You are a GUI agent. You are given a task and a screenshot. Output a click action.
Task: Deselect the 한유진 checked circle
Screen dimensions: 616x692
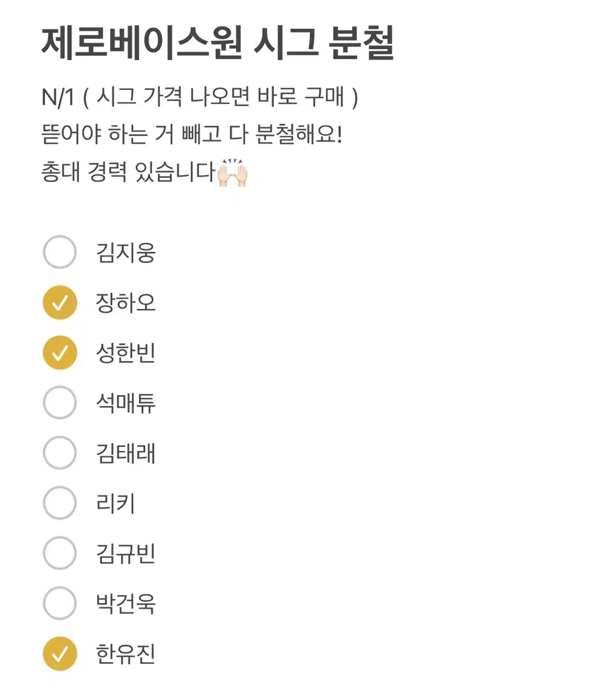point(59,653)
